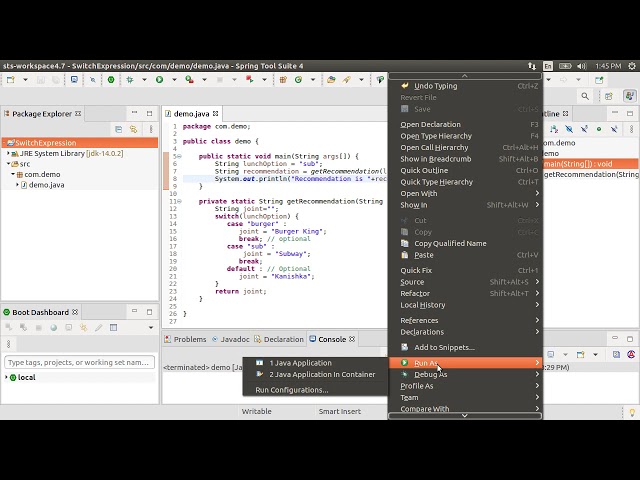
Task: Click Boot Dashboard open console icon
Action: pos(69,328)
